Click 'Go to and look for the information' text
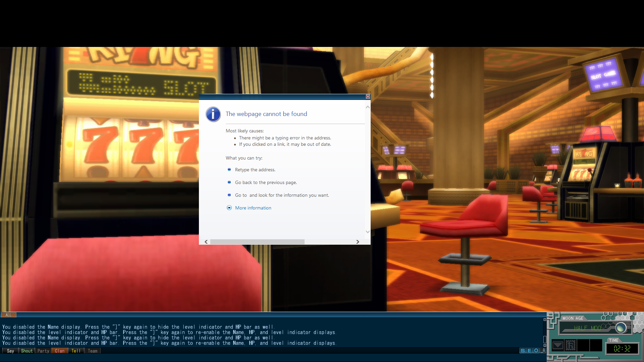The width and height of the screenshot is (644, 362). pos(282,195)
